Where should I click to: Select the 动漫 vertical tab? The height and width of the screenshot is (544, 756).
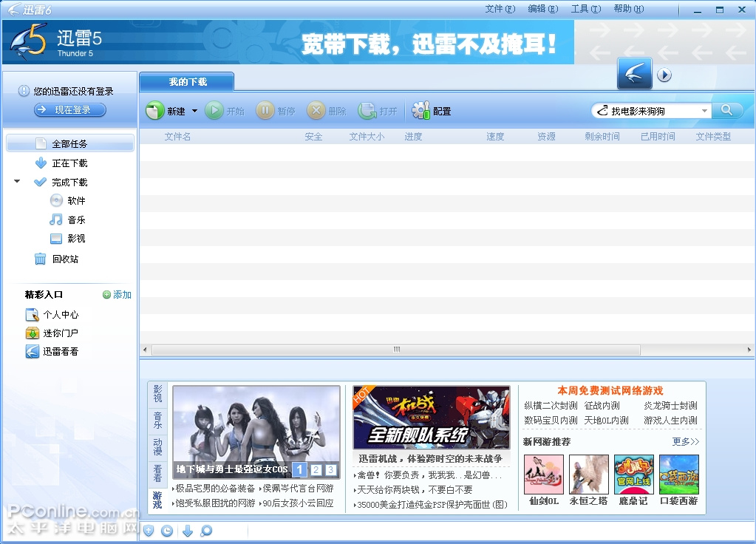click(x=157, y=447)
